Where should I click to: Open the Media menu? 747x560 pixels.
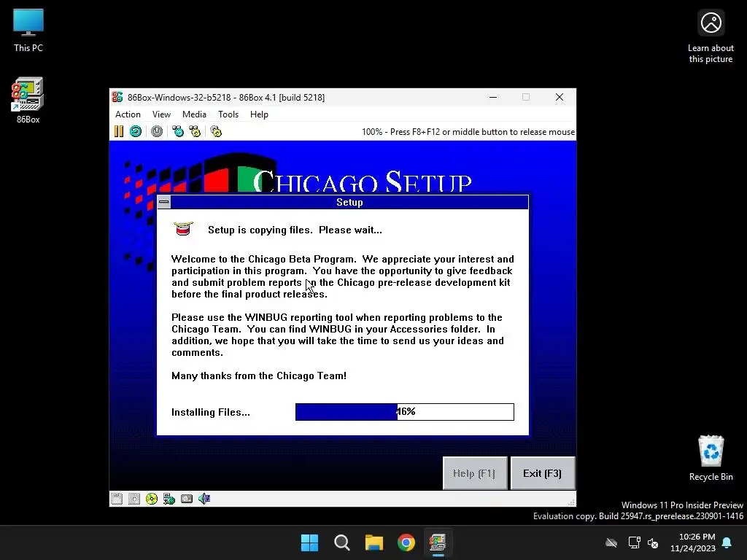pos(194,114)
